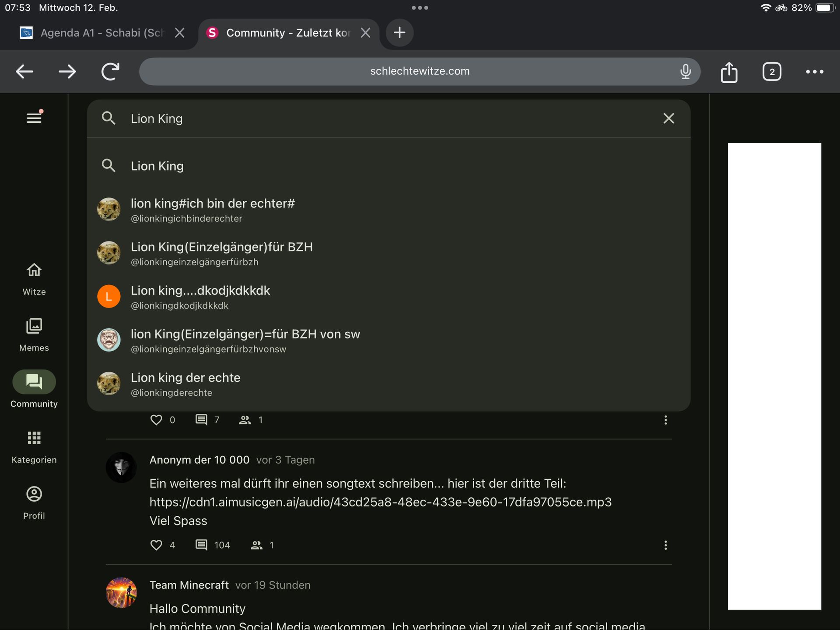Open browser's three-dot options menu
Screen dimensions: 840x630
click(814, 72)
